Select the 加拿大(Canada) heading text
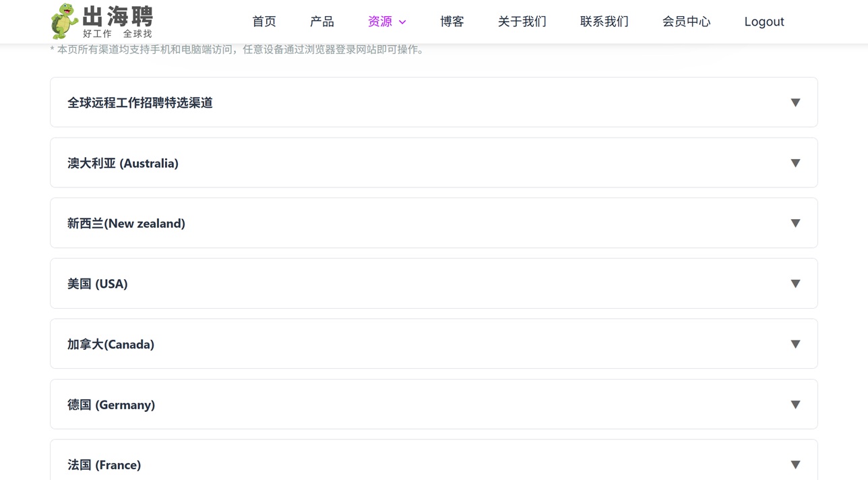This screenshot has width=868, height=480. 111,344
